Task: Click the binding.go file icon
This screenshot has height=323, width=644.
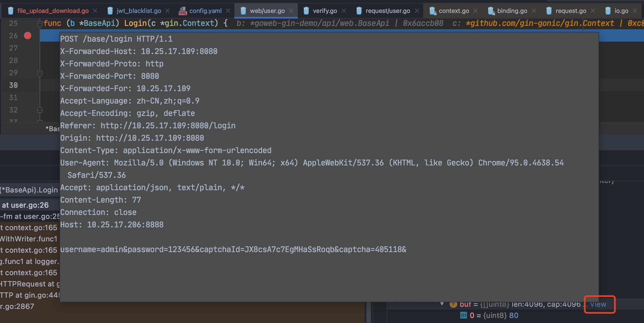Action: [x=491, y=11]
